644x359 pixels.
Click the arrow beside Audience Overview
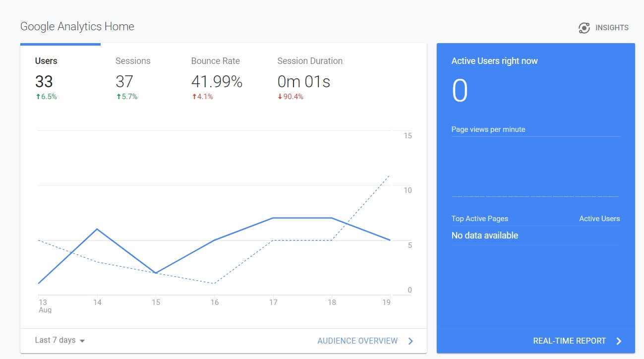click(x=410, y=341)
